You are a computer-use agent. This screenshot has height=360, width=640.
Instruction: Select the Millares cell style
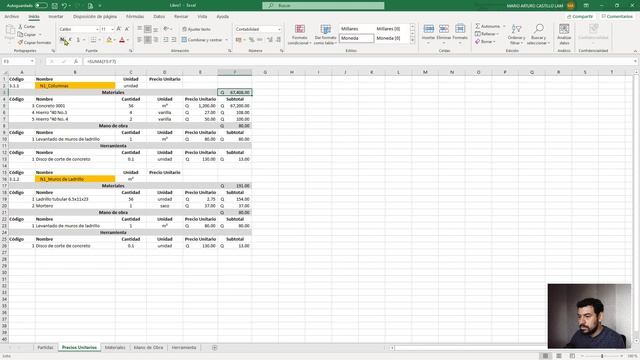point(356,29)
